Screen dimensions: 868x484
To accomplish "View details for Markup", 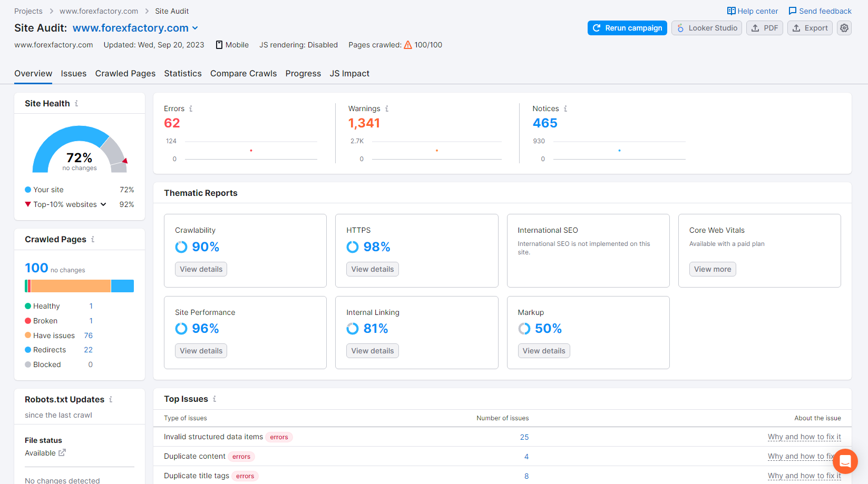I will (544, 351).
